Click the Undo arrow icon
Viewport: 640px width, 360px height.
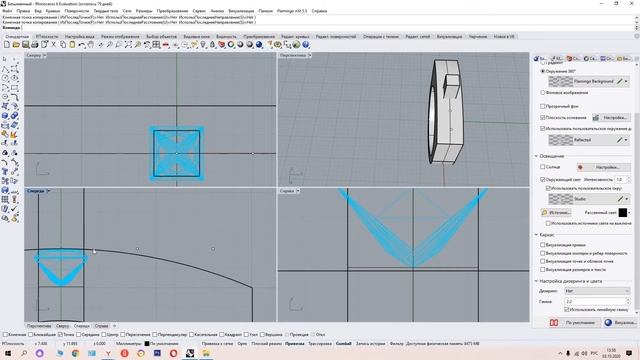click(82, 45)
